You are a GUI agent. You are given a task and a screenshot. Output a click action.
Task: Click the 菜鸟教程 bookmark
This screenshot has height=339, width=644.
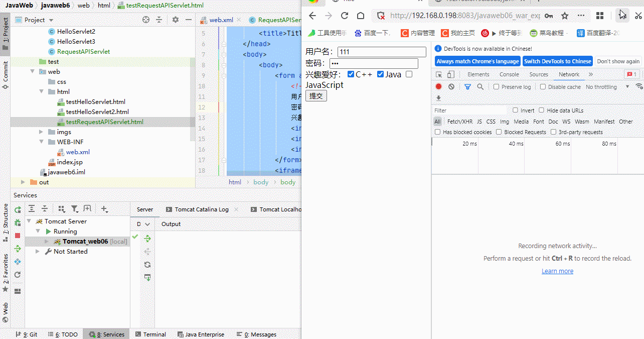click(549, 33)
